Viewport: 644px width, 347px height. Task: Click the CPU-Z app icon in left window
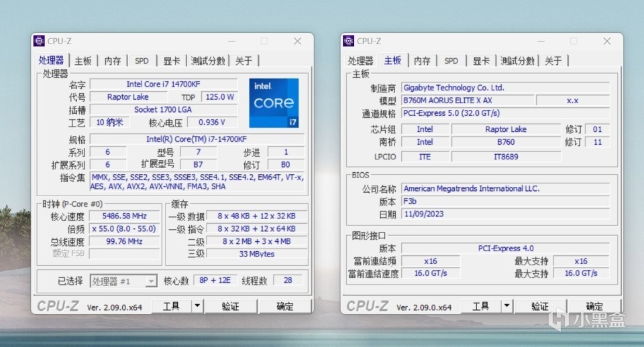(39, 41)
